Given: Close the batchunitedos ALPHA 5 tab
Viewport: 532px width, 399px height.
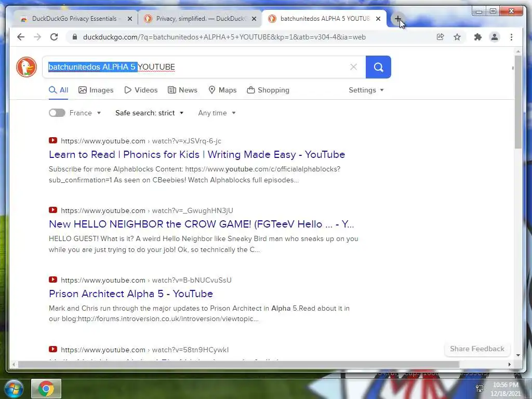Looking at the screenshot, I should pos(378,19).
